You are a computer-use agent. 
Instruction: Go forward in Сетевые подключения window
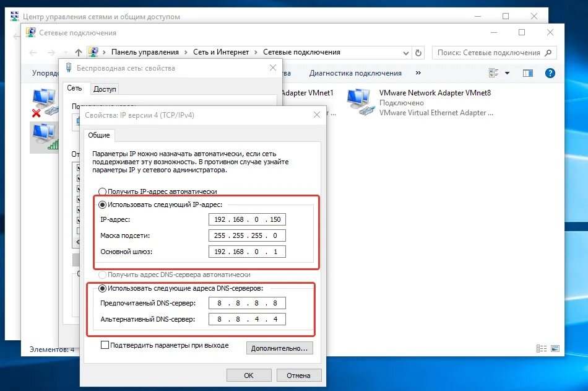51,53
